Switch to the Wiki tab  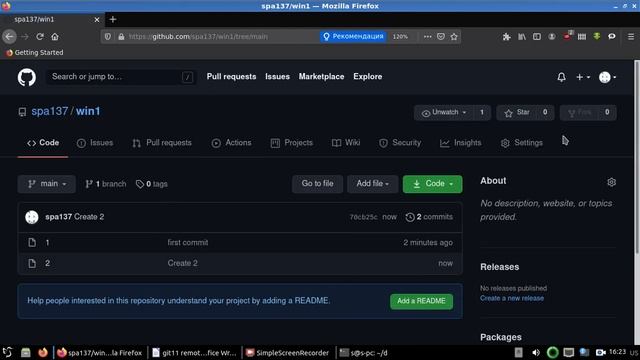pyautogui.click(x=346, y=143)
